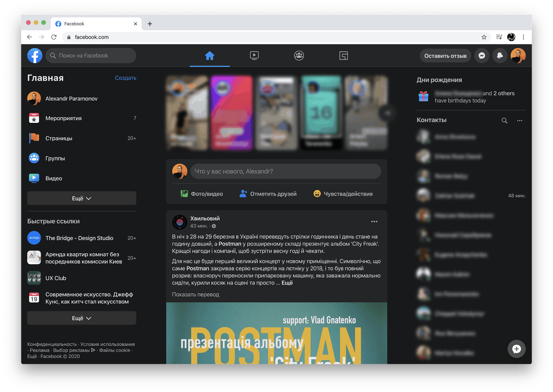Open the POSTMAN concert poster image
The height and width of the screenshot is (392, 553).
[x=276, y=333]
